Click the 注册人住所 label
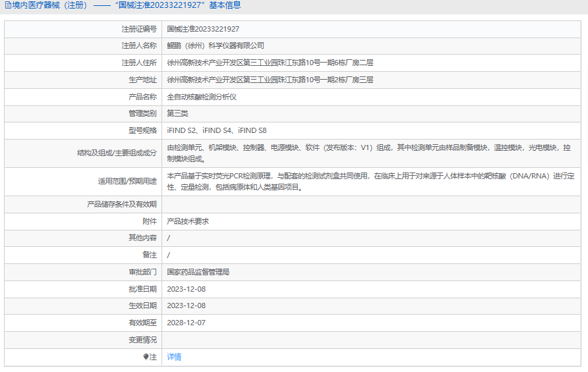The width and height of the screenshot is (588, 372). (x=139, y=63)
